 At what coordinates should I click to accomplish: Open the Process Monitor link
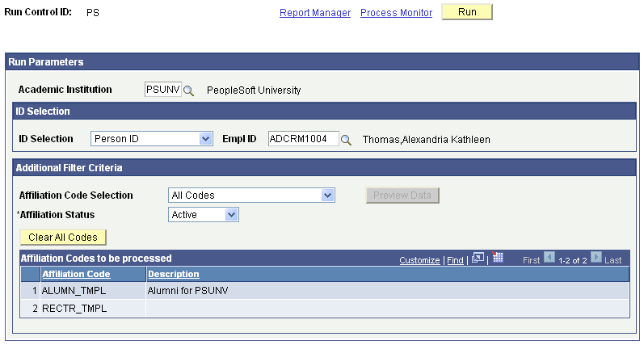[397, 13]
